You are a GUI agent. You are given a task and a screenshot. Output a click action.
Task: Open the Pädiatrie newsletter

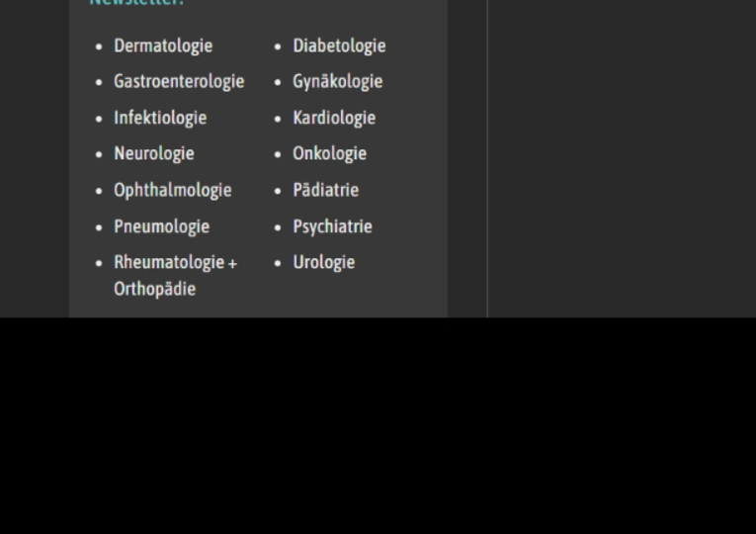(325, 191)
